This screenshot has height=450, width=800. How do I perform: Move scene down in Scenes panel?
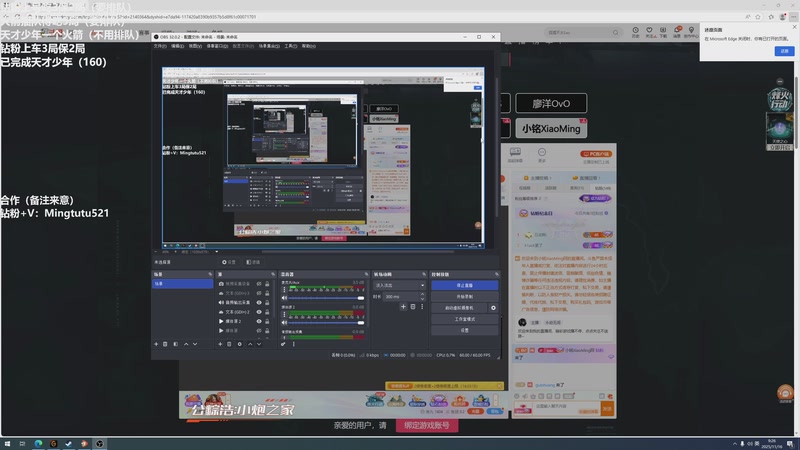point(195,344)
